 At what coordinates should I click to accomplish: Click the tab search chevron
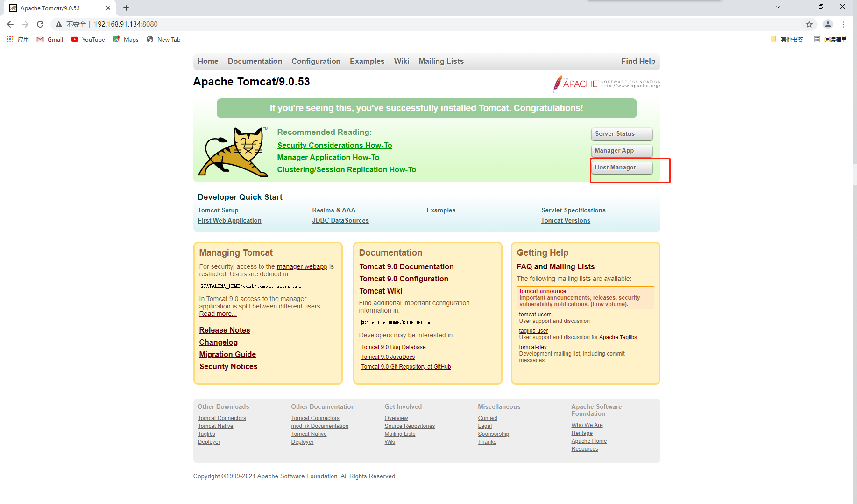[778, 7]
